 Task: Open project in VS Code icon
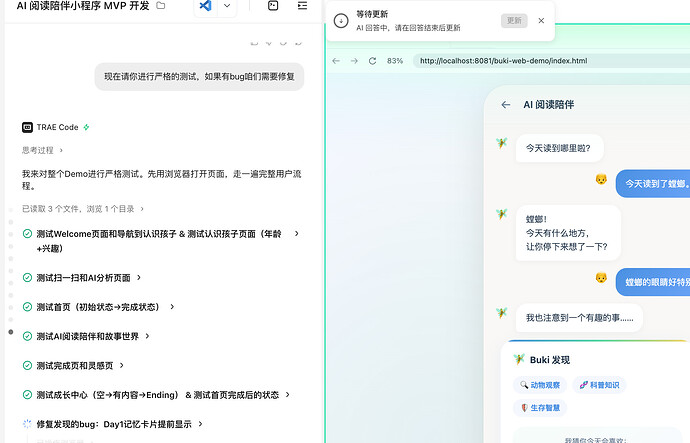tap(206, 6)
